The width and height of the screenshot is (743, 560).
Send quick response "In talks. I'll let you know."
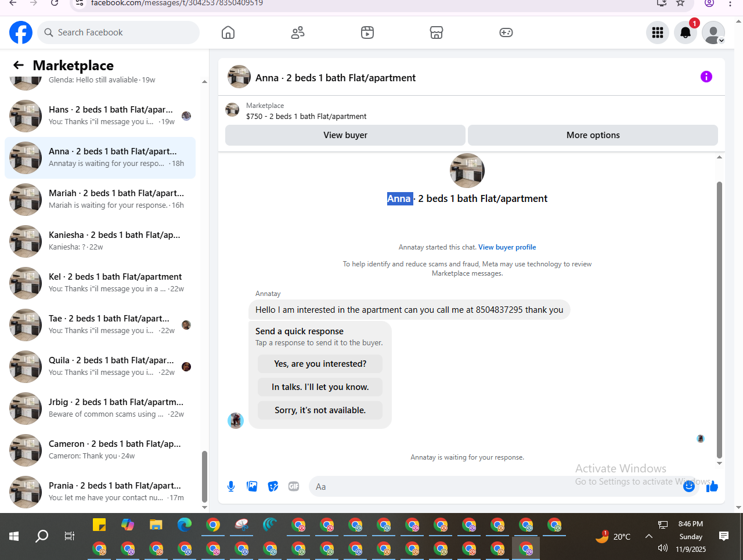[x=320, y=387]
